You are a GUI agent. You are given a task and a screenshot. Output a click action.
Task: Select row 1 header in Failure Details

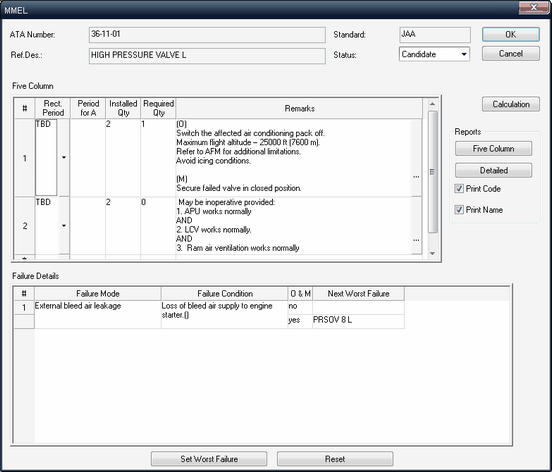pyautogui.click(x=24, y=308)
